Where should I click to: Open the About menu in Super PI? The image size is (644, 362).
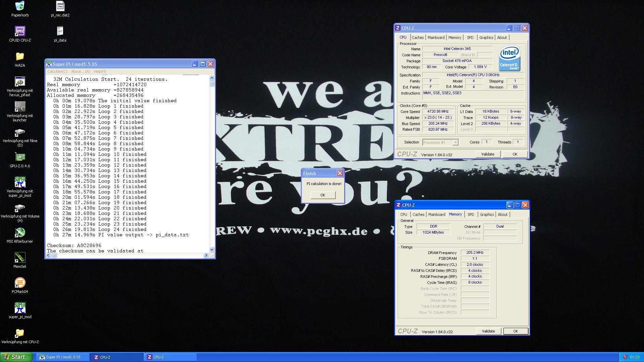pos(80,71)
